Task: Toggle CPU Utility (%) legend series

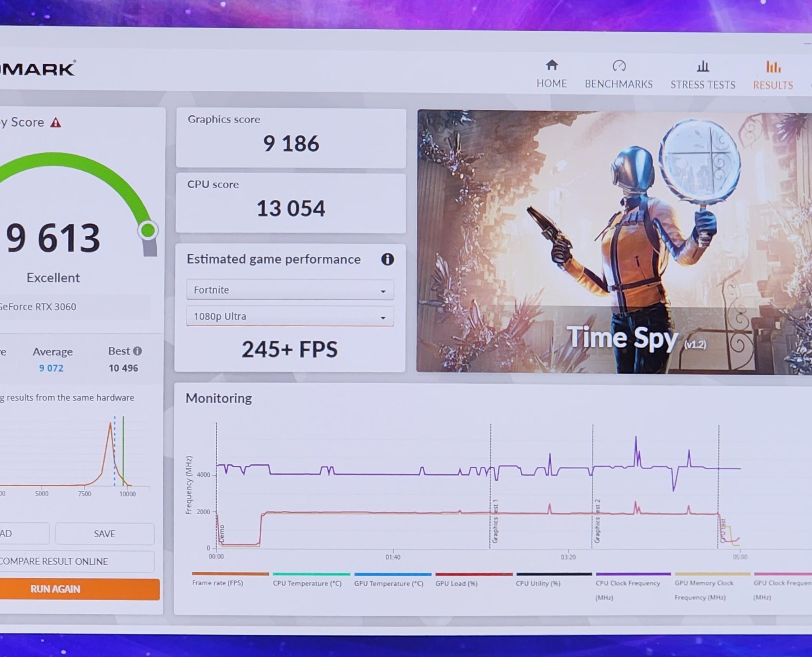Action: click(x=554, y=580)
